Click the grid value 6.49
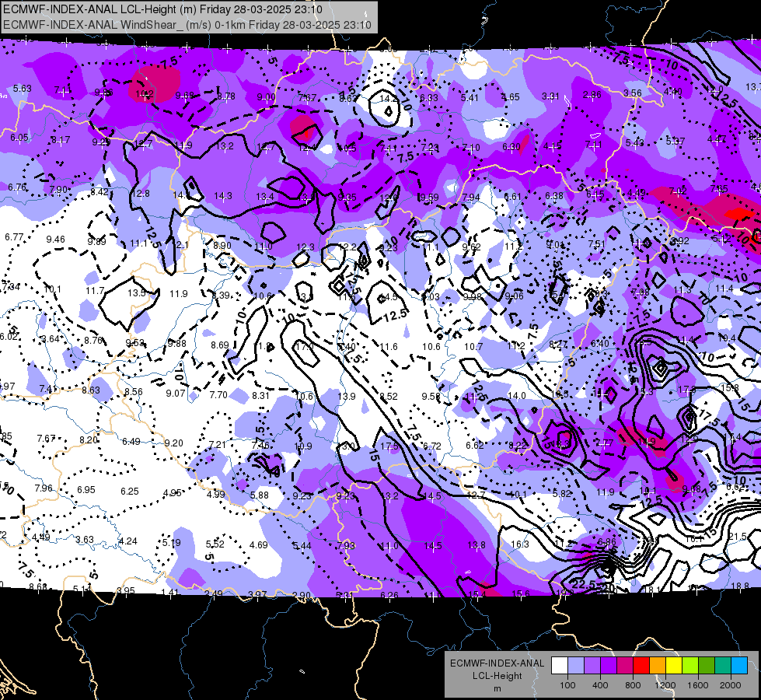 pyautogui.click(x=131, y=442)
